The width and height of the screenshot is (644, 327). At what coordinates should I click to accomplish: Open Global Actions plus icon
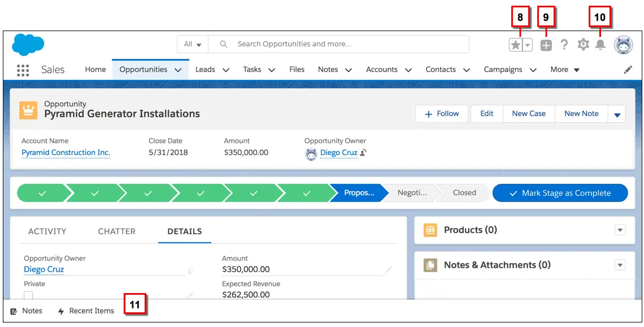click(546, 45)
